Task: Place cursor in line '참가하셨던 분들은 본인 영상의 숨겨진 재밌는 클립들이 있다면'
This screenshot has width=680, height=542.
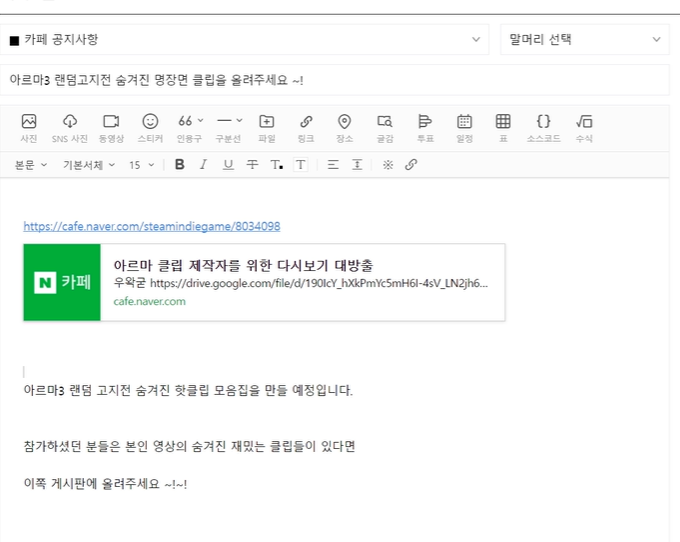Action: coord(190,446)
